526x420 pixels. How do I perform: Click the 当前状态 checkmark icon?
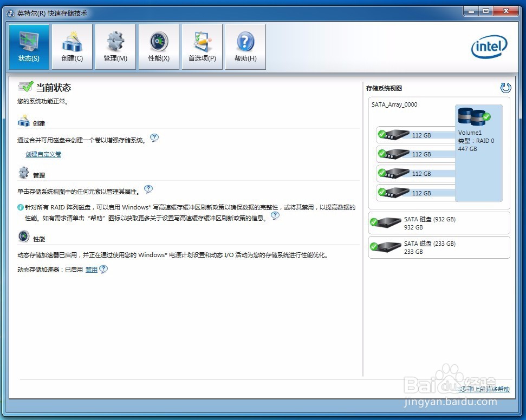tap(25, 87)
